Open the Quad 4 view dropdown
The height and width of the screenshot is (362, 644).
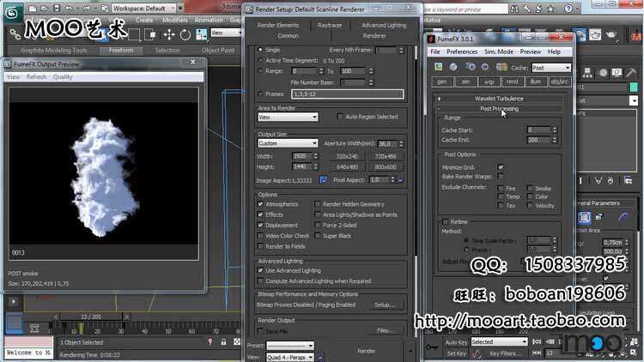click(x=290, y=357)
